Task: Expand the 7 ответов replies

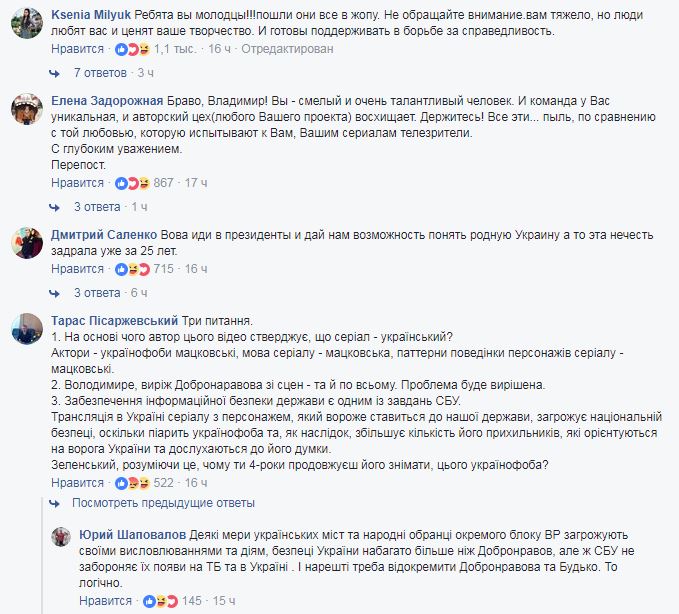Action: (x=100, y=73)
